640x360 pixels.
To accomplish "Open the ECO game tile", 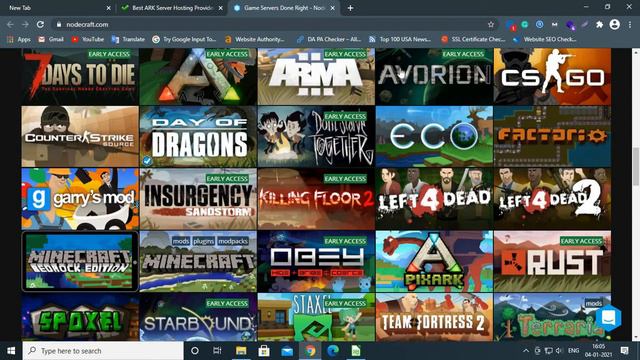I will click(x=434, y=136).
